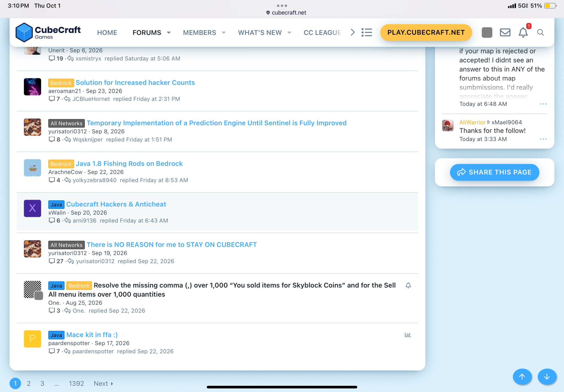The image size is (564, 392).
Task: Open aeroaman21's avatar thumbnail
Action: (32, 87)
